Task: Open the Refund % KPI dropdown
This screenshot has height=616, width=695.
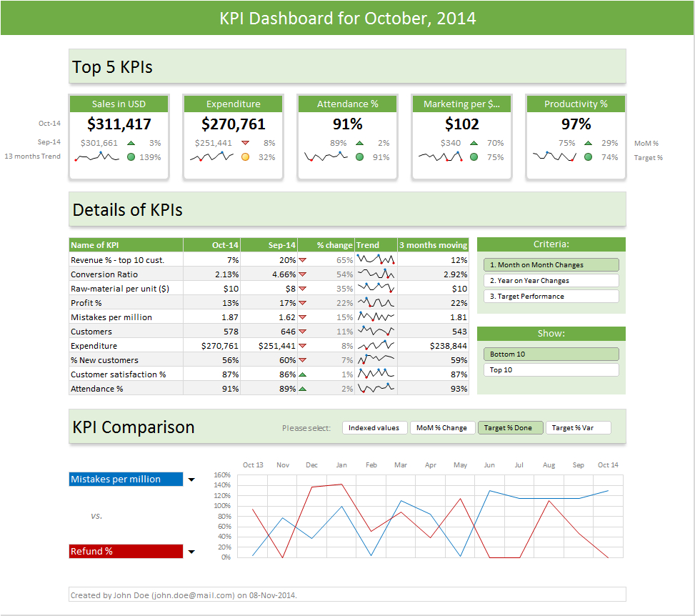Action: click(191, 551)
